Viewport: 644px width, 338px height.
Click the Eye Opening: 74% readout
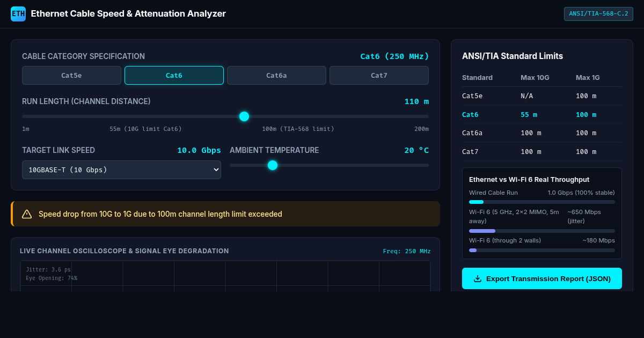(x=52, y=278)
